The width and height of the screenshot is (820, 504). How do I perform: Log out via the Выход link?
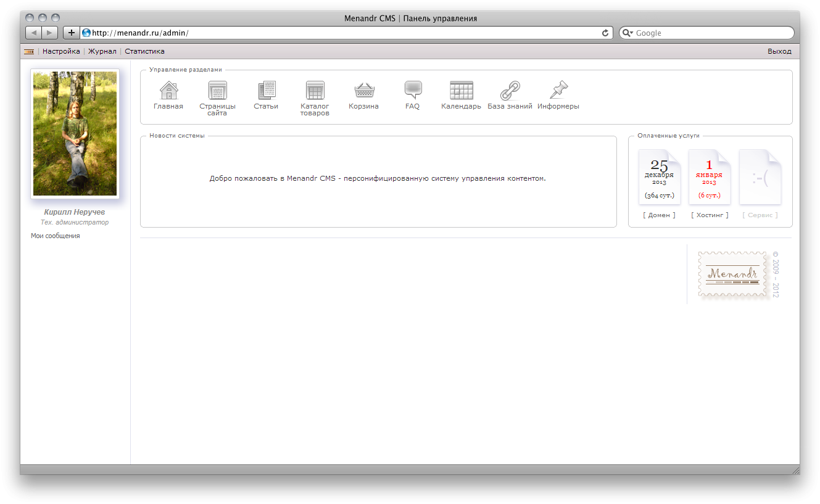tap(779, 51)
